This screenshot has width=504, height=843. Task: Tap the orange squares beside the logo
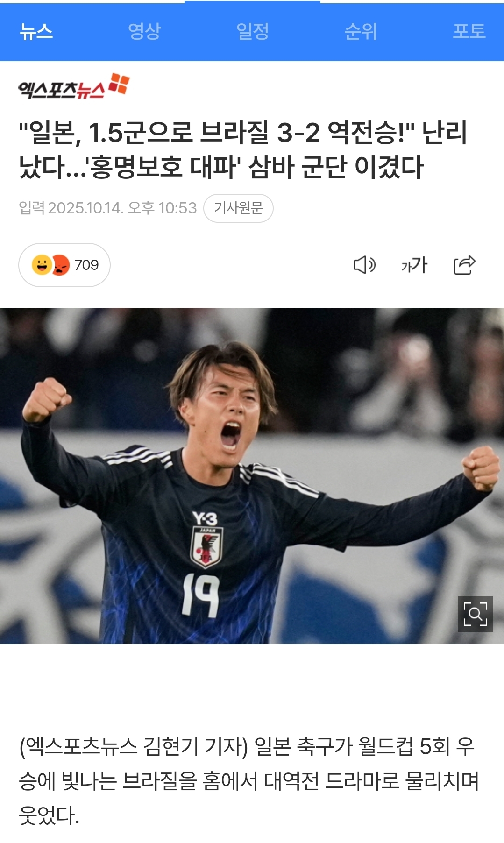point(119,83)
